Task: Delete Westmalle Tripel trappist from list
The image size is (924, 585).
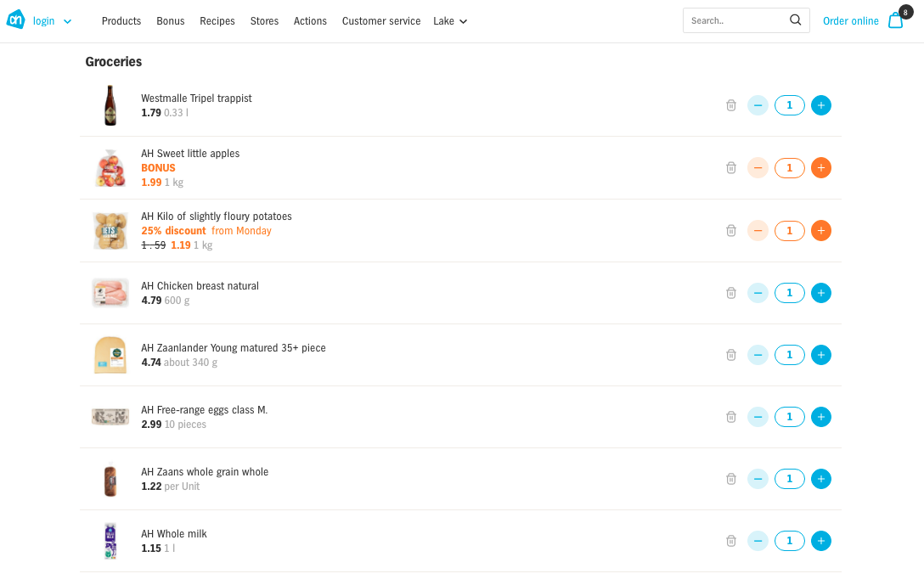Action: tap(730, 105)
